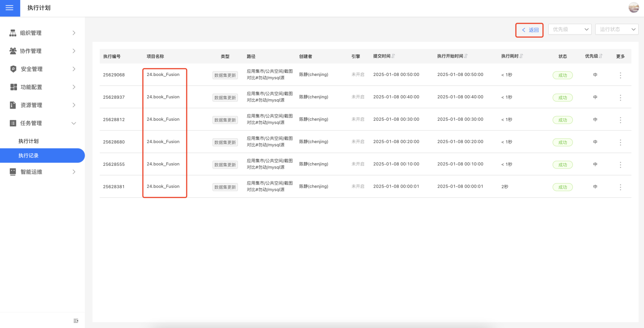Open more options for execution 25628381

[620, 187]
